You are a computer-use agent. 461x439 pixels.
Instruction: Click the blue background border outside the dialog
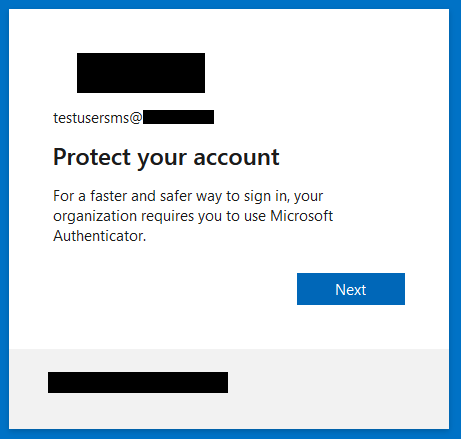[x=4, y=219]
